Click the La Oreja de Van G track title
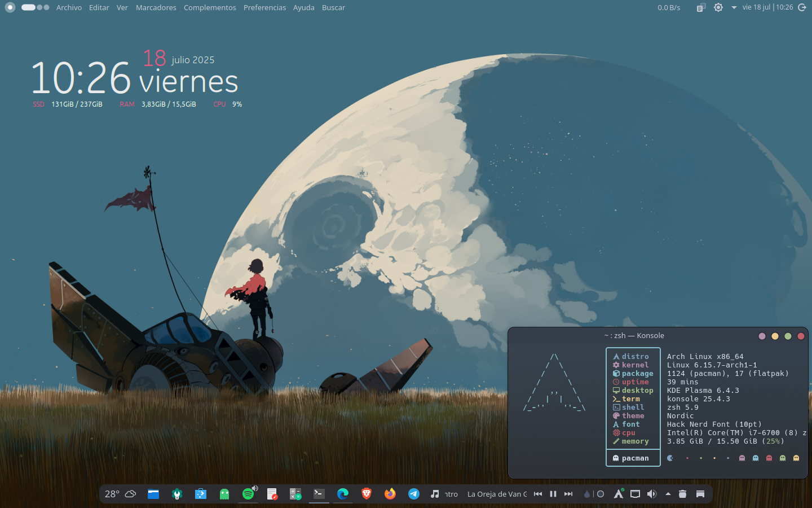The image size is (812, 508). coord(497,494)
